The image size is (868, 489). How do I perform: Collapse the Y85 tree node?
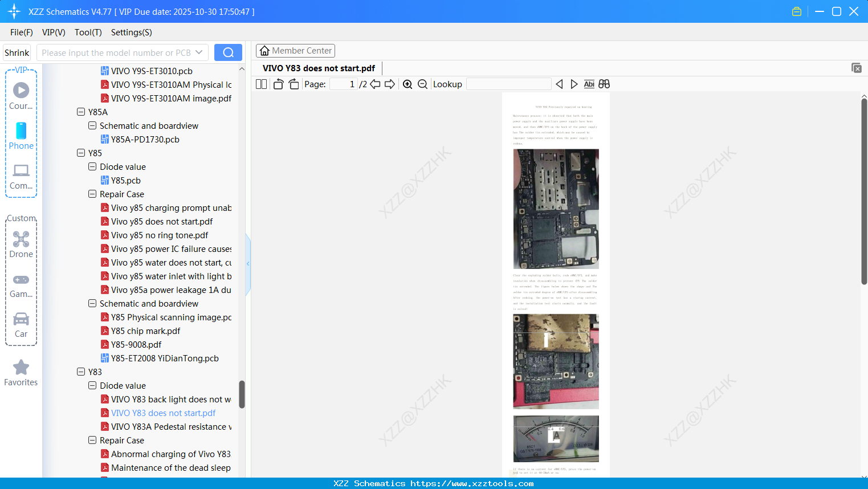click(81, 153)
